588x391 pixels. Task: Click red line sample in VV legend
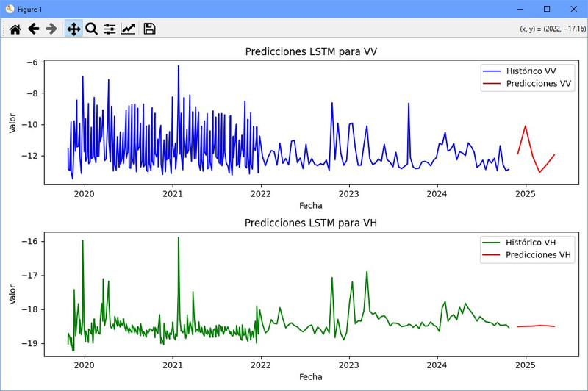(x=492, y=84)
